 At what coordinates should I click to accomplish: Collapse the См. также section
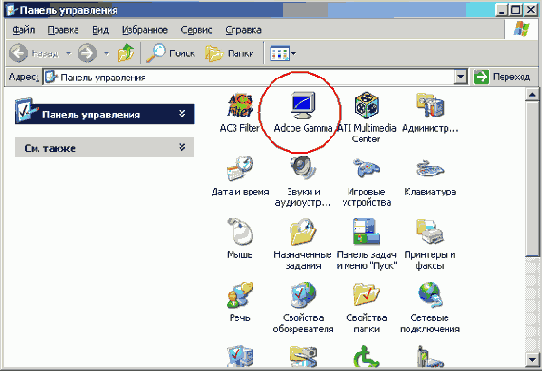point(182,147)
